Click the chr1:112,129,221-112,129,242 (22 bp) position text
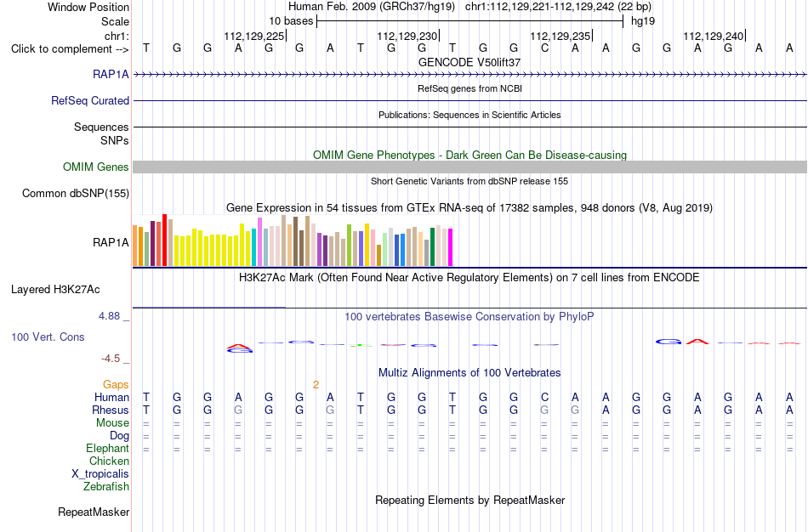This screenshot has height=532, width=808. (x=558, y=7)
